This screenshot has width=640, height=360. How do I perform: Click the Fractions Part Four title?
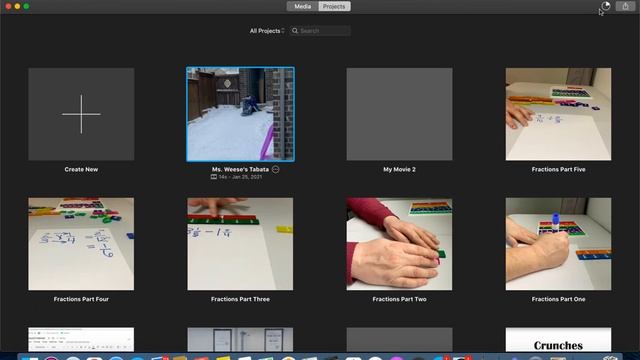click(x=81, y=299)
